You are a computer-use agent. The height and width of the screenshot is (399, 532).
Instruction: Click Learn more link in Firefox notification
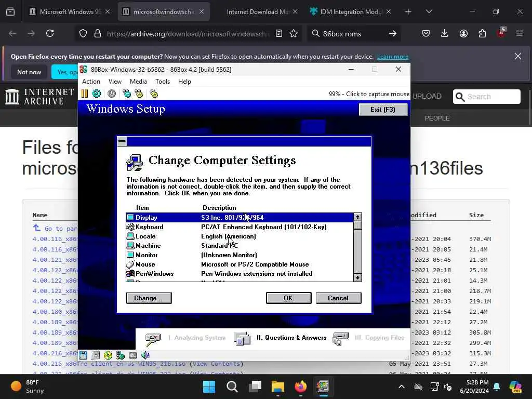click(393, 57)
